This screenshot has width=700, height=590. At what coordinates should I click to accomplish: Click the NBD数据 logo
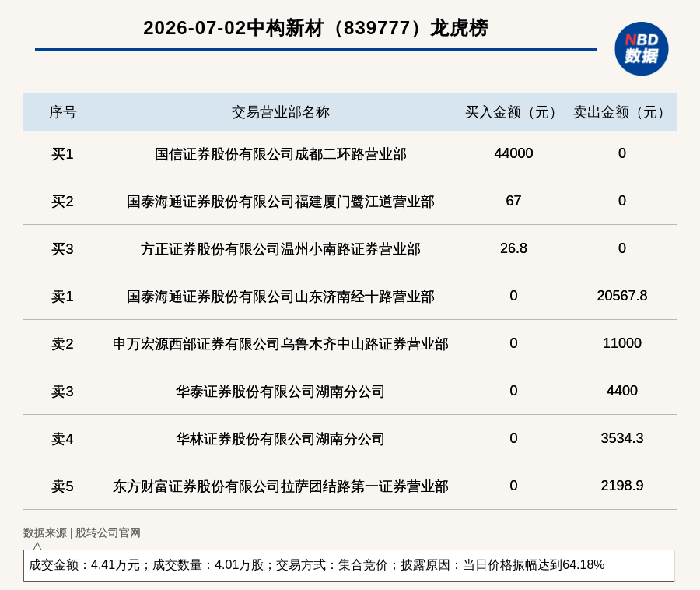click(642, 49)
